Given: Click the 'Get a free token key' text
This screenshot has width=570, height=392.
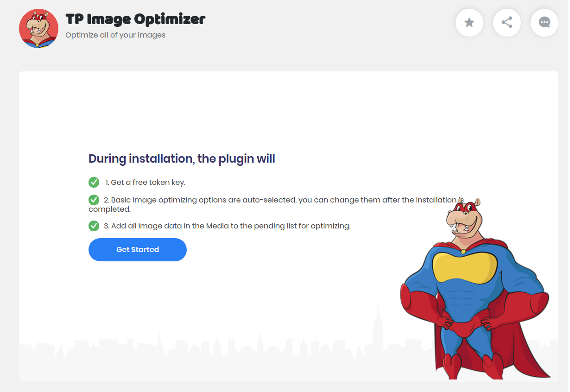Looking at the screenshot, I should 146,182.
